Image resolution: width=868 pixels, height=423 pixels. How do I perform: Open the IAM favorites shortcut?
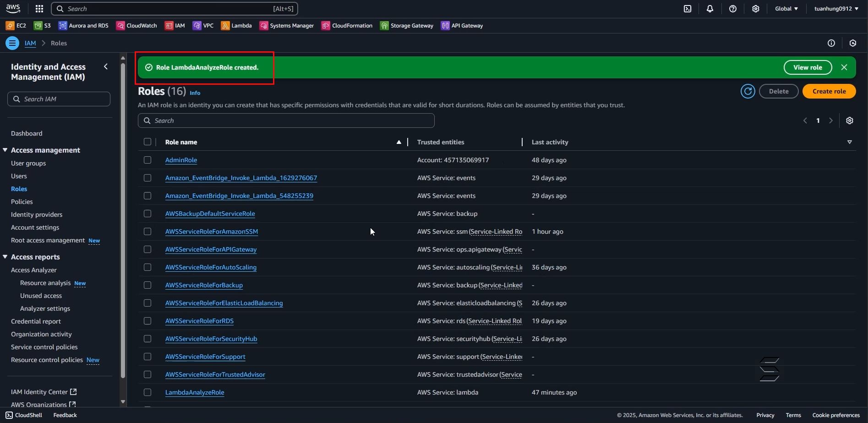175,26
